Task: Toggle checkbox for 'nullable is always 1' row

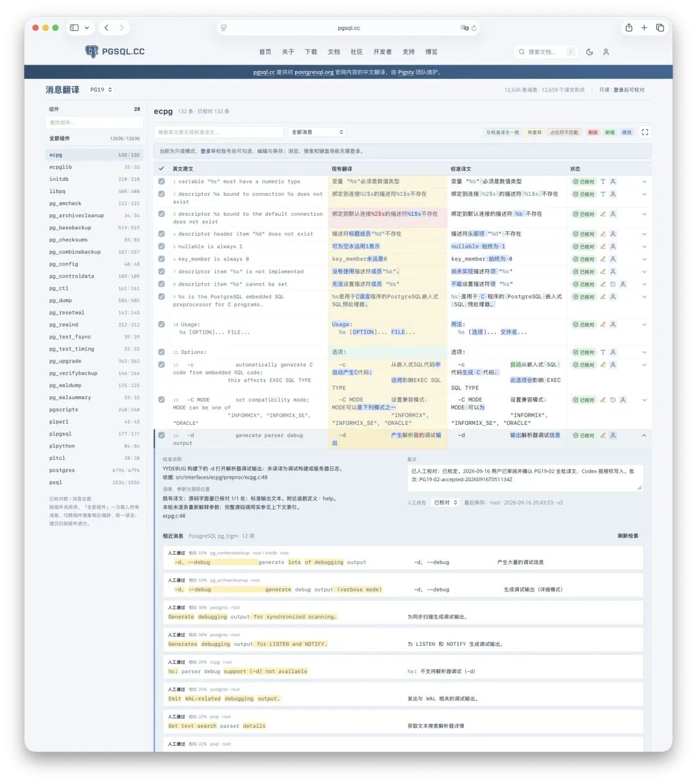Action: tap(161, 246)
